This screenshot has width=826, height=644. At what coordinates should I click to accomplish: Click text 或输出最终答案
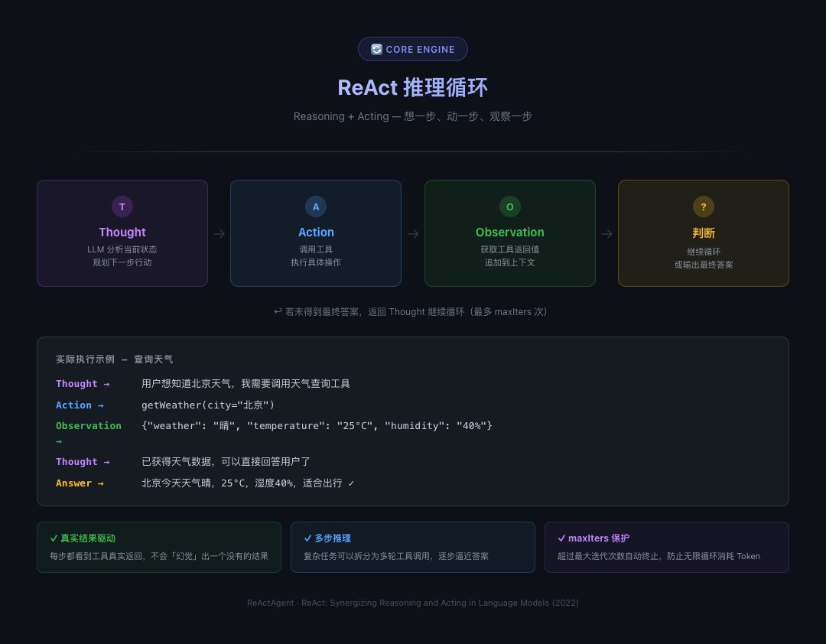point(704,265)
